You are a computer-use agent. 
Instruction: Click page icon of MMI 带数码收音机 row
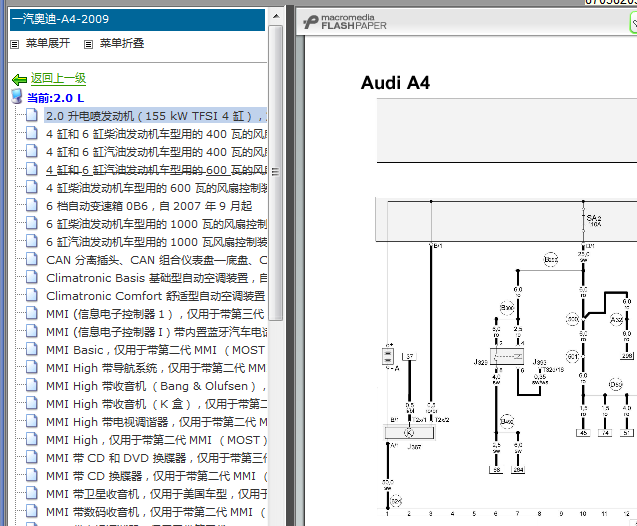pyautogui.click(x=32, y=511)
